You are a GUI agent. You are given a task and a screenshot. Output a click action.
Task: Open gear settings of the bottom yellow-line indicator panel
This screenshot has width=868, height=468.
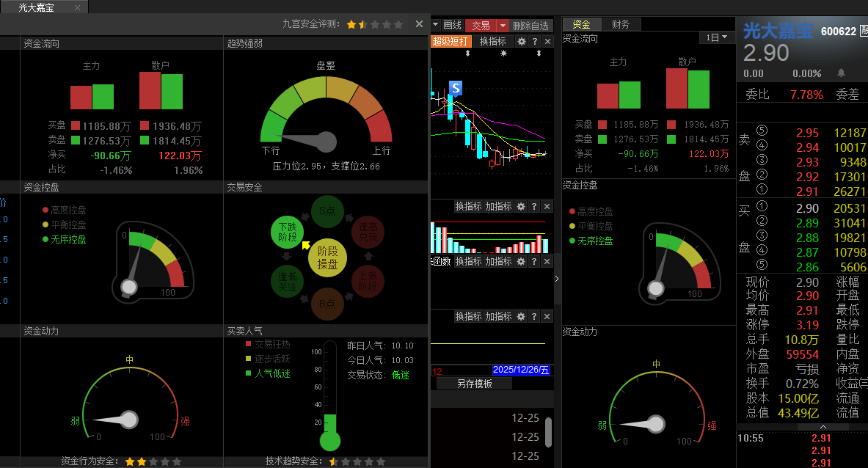[x=520, y=316]
